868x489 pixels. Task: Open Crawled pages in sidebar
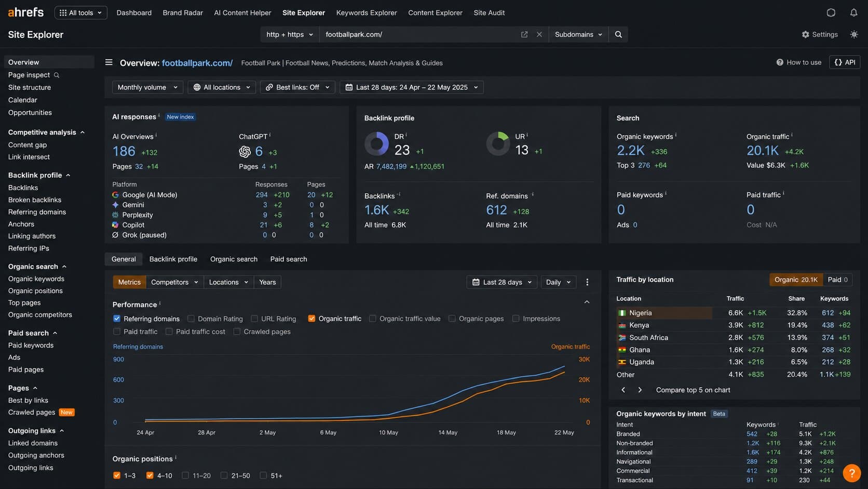pos(32,413)
